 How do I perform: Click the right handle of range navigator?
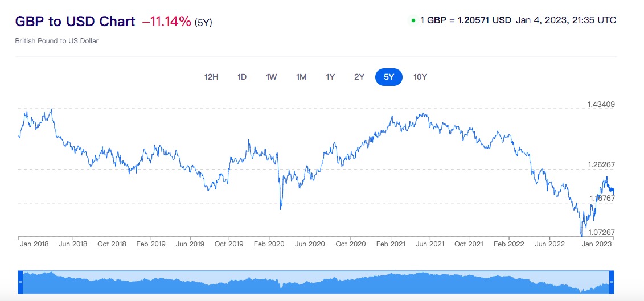tap(611, 282)
